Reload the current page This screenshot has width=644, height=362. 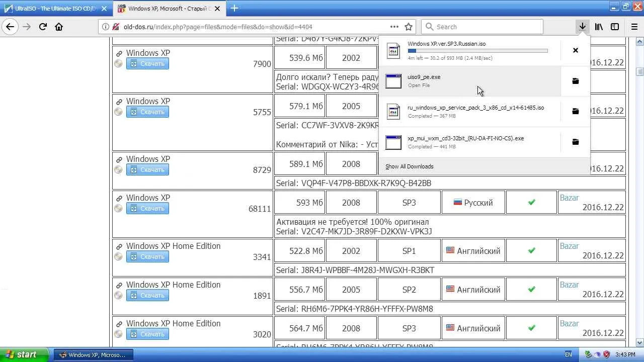pyautogui.click(x=43, y=27)
